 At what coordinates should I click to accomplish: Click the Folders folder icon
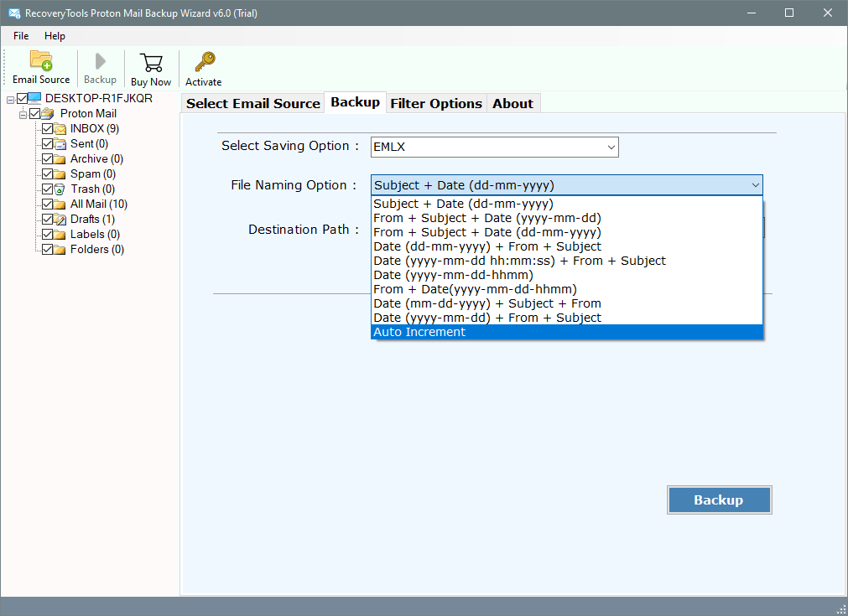coord(60,250)
